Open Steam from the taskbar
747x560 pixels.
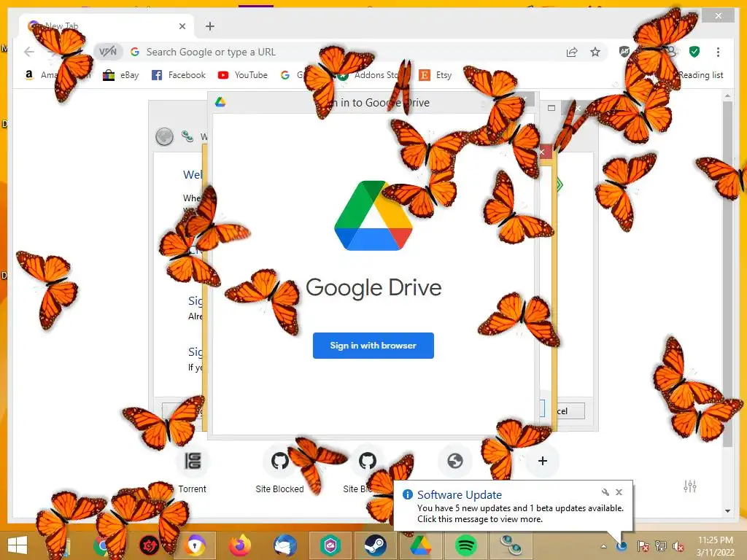pos(376,545)
